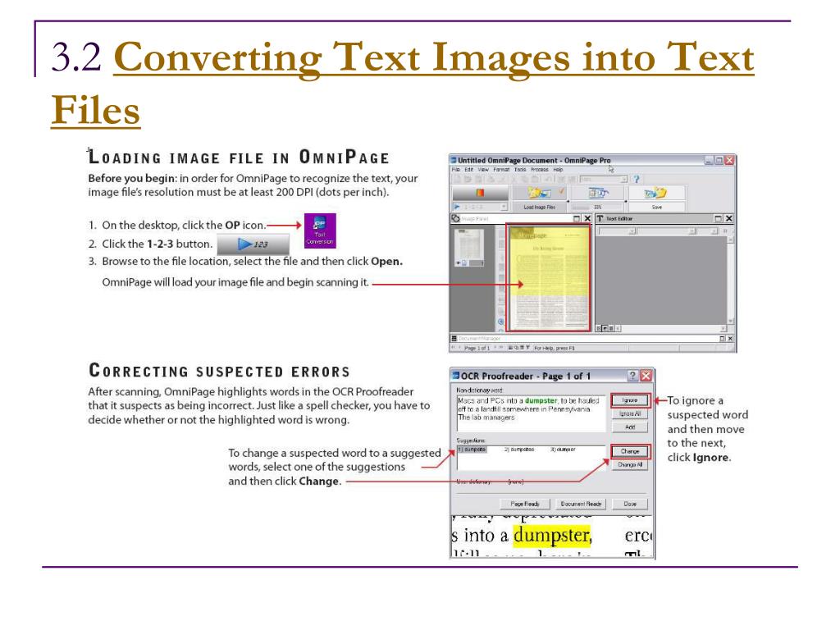Click the Load Image Files label button
Viewport: 840px width, 630px height.
click(540, 208)
